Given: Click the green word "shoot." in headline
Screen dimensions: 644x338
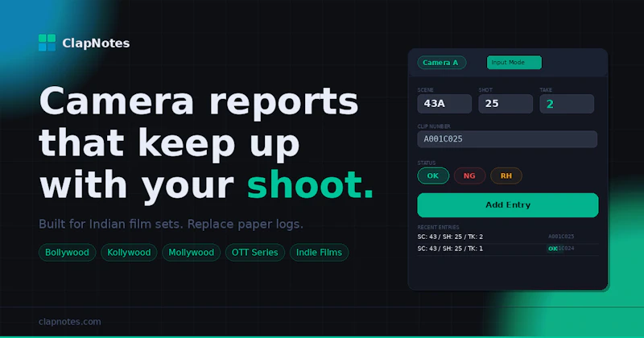Looking at the screenshot, I should (310, 185).
